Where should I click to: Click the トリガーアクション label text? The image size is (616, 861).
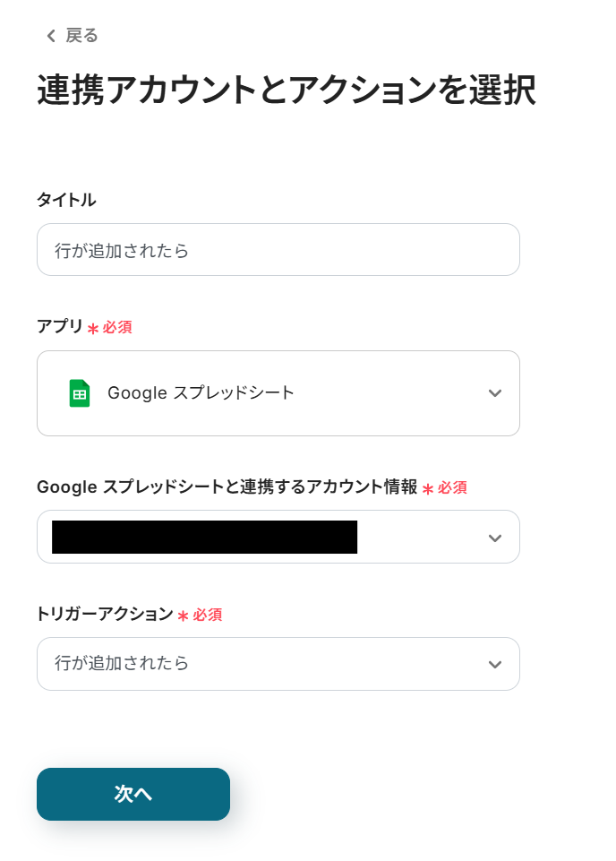pos(105,615)
